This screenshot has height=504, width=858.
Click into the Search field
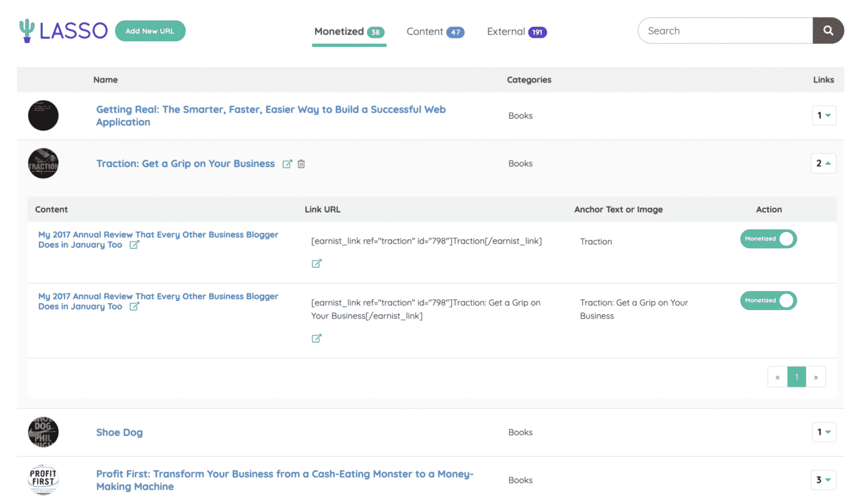725,31
